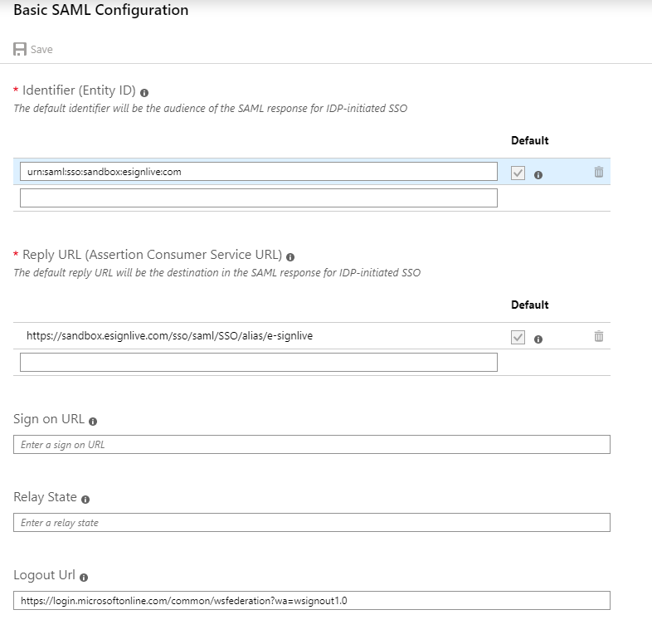Image resolution: width=652 pixels, height=644 pixels.
Task: Click the Relay State input field
Action: (x=312, y=522)
